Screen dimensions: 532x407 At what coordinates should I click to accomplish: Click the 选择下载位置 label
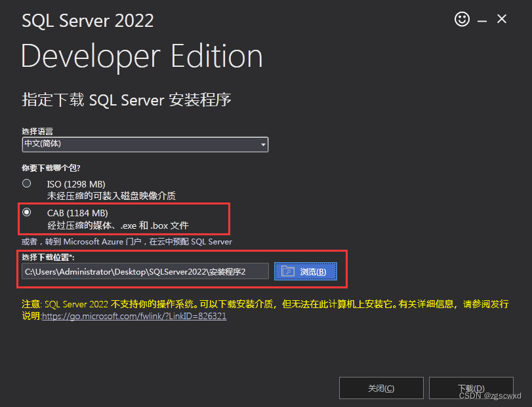coord(48,257)
